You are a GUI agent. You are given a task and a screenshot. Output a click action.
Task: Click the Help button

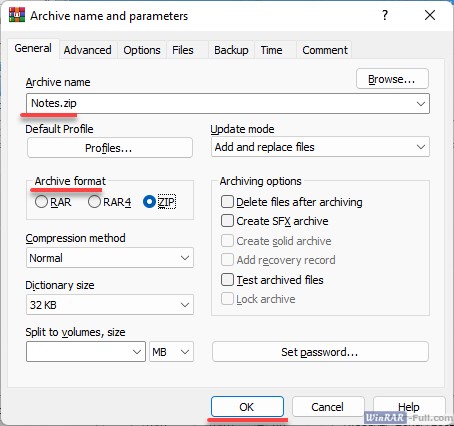(x=409, y=407)
